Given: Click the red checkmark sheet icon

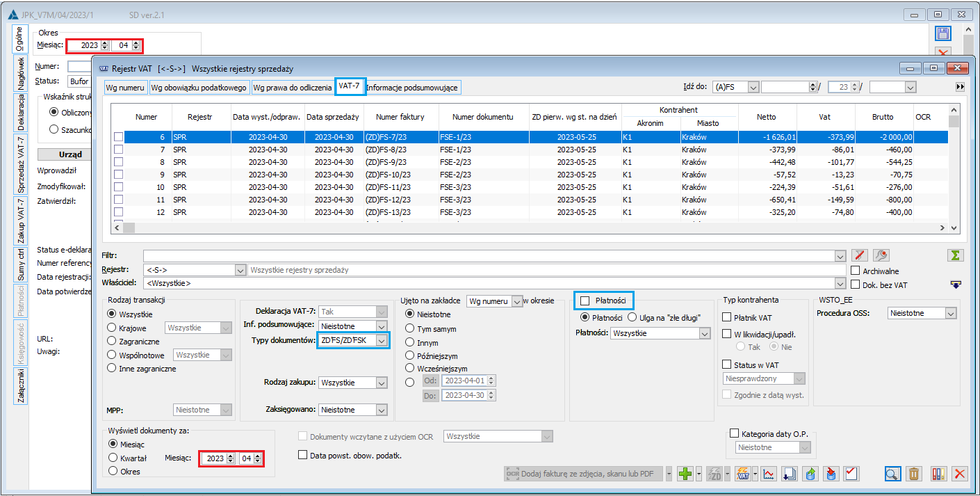Looking at the screenshot, I should [851, 474].
